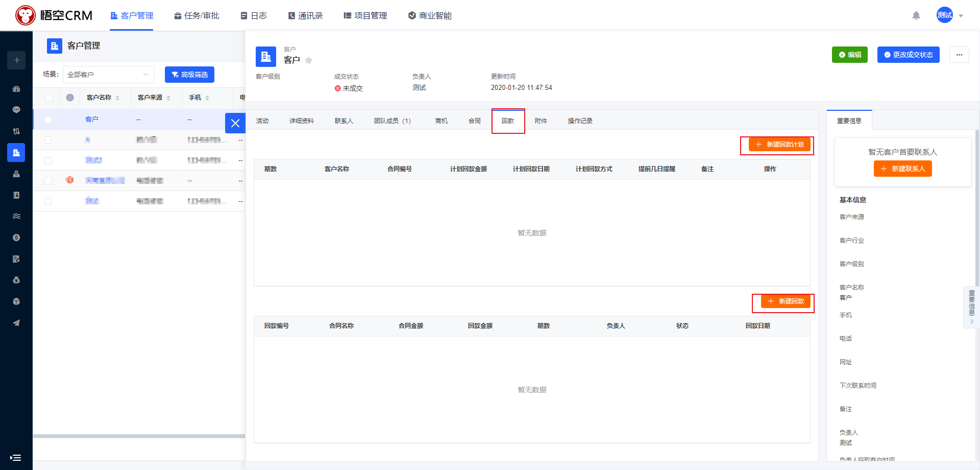This screenshot has width=980, height=470.
Task: Open the user avatar dropdown arrow
Action: 961,16
